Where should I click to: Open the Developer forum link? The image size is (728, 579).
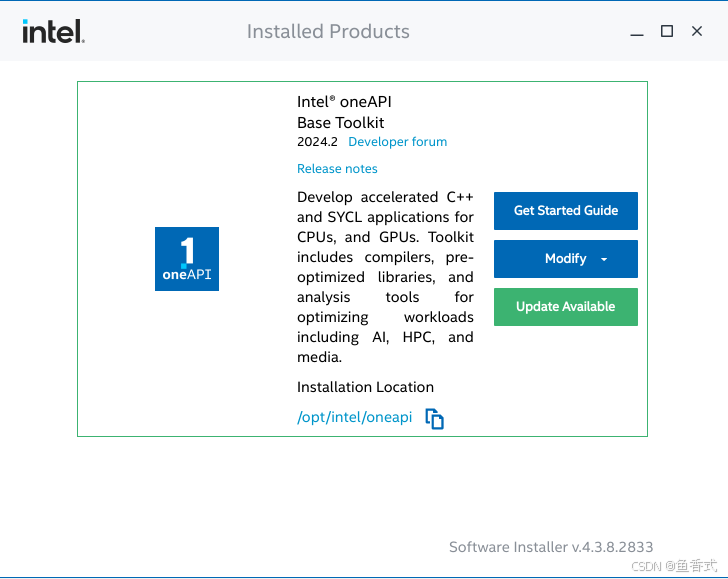pos(397,142)
